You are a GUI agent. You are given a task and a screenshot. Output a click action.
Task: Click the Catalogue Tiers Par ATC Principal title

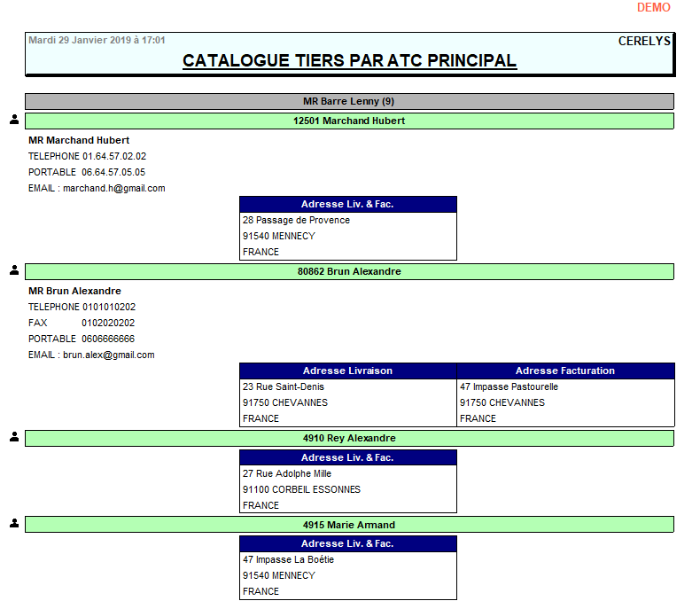tap(349, 61)
